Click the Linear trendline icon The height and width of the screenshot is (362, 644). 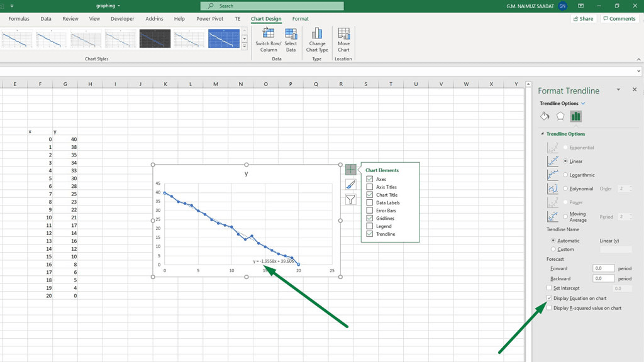tap(552, 161)
